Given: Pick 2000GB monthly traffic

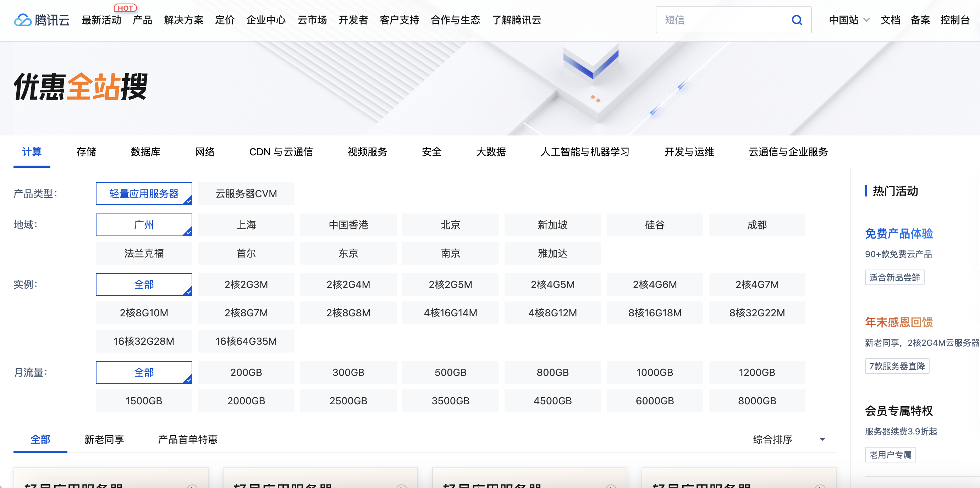Looking at the screenshot, I should (246, 401).
